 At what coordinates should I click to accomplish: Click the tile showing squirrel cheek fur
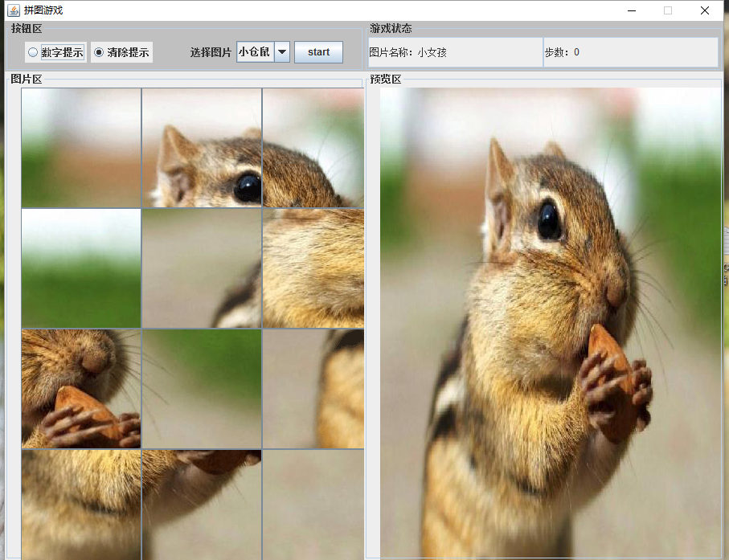pyautogui.click(x=313, y=268)
